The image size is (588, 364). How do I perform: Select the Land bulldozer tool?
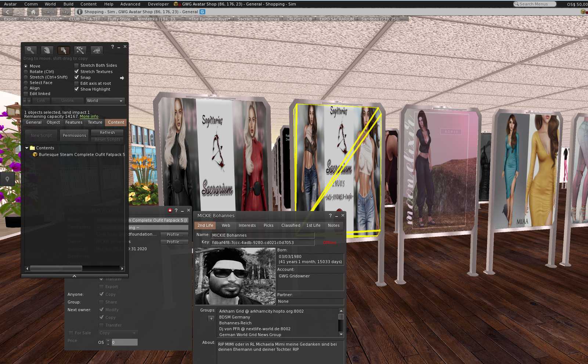[x=96, y=50]
